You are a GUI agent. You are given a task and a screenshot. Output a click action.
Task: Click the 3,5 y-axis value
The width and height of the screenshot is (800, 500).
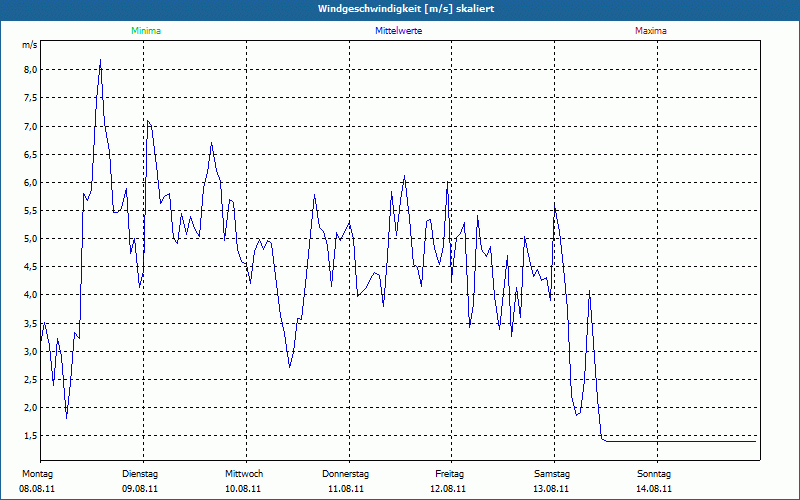point(31,323)
